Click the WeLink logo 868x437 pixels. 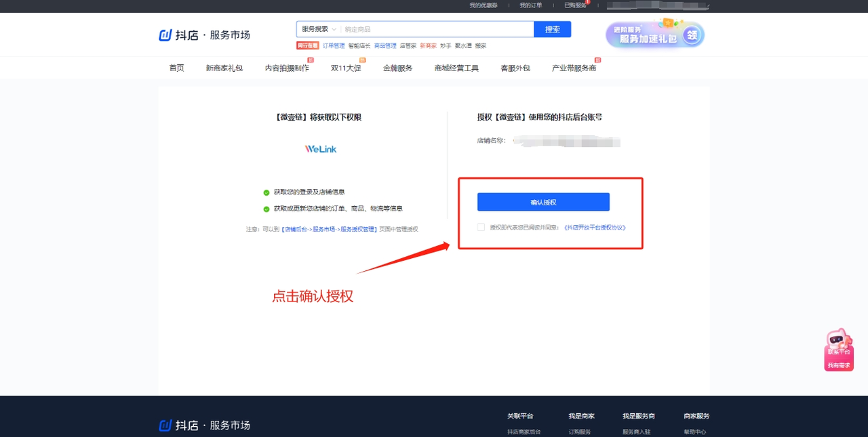(x=321, y=148)
